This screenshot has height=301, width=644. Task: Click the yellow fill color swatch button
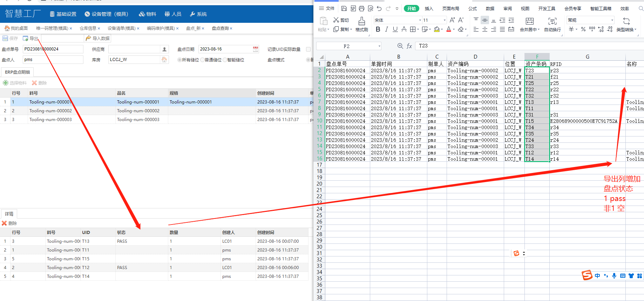tap(436, 29)
